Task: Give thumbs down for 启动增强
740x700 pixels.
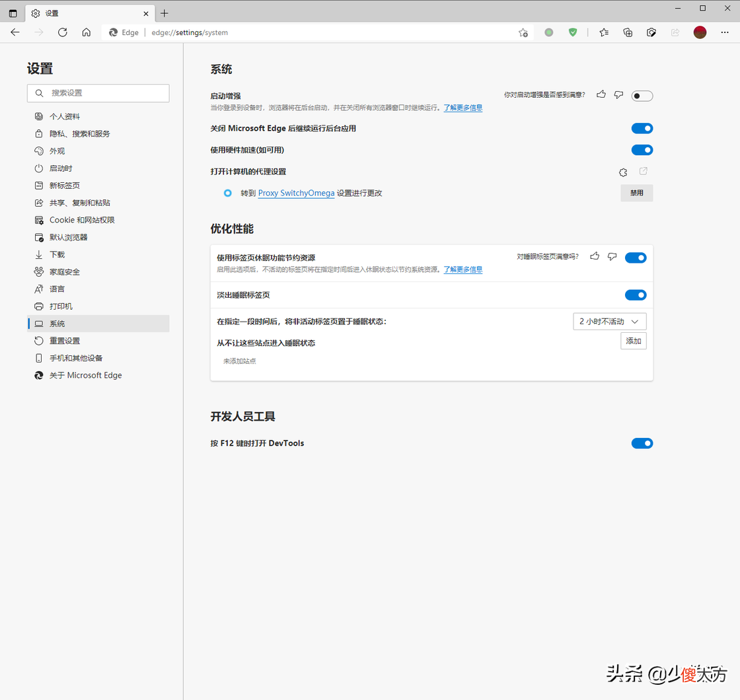Action: [x=618, y=95]
